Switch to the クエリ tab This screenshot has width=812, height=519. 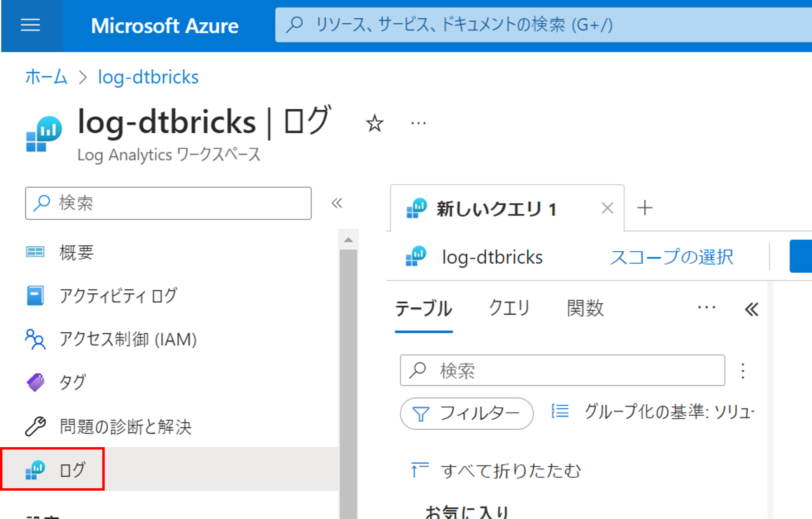tap(509, 308)
